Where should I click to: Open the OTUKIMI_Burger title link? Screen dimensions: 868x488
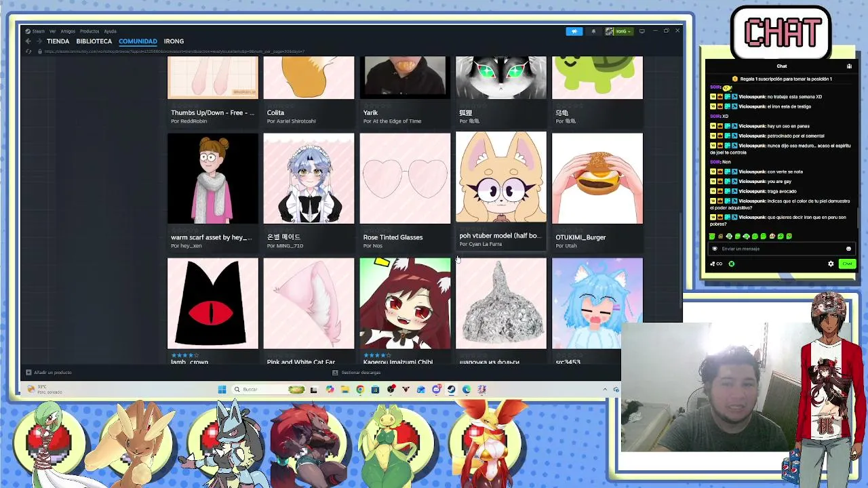click(x=580, y=237)
